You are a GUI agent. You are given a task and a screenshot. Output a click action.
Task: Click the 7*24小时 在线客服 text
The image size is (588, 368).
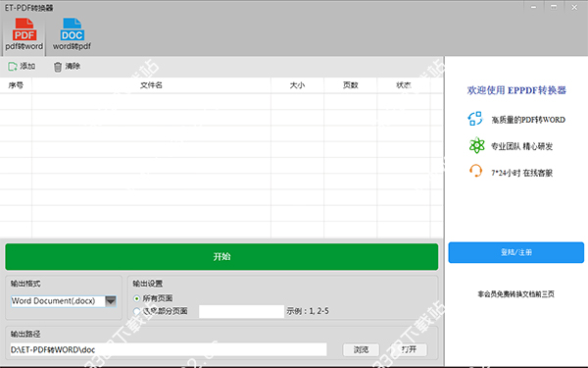pyautogui.click(x=522, y=173)
